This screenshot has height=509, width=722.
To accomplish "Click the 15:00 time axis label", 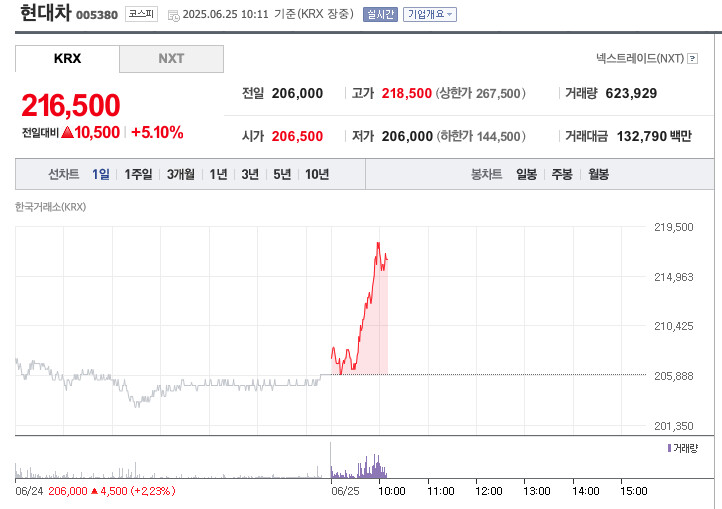I will pyautogui.click(x=634, y=491).
